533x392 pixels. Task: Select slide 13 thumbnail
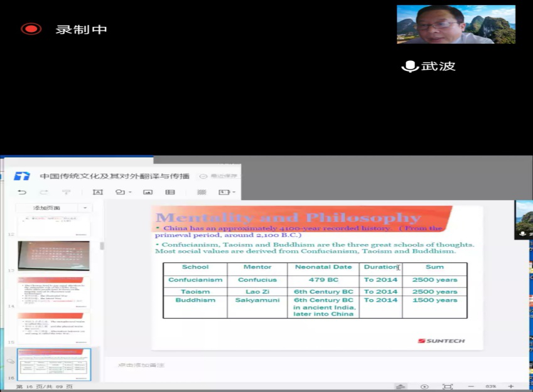click(53, 256)
